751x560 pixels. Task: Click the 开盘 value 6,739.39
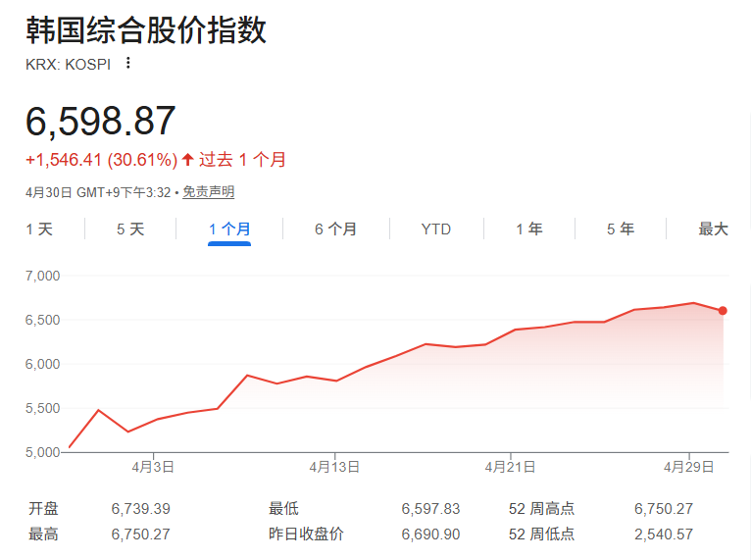click(141, 509)
